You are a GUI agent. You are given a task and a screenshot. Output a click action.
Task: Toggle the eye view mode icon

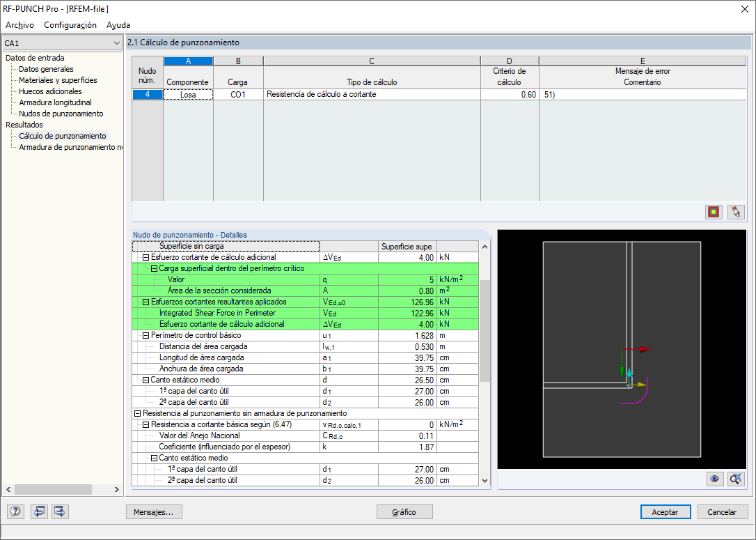pyautogui.click(x=714, y=478)
